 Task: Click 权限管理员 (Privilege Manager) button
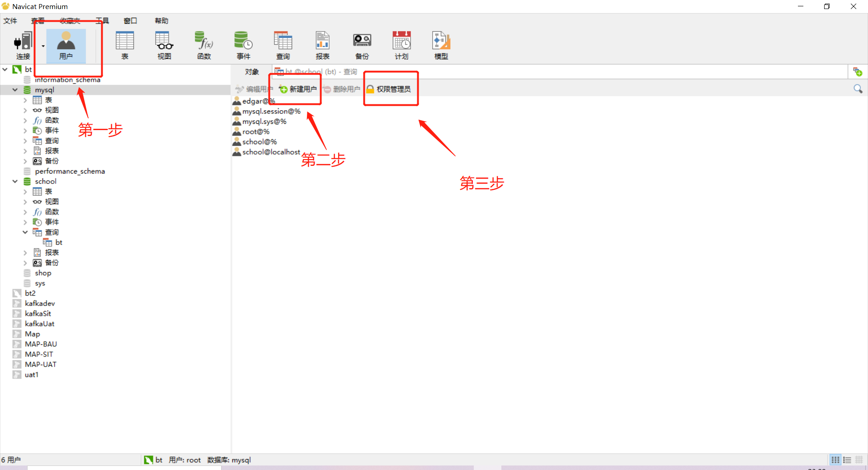click(x=388, y=89)
